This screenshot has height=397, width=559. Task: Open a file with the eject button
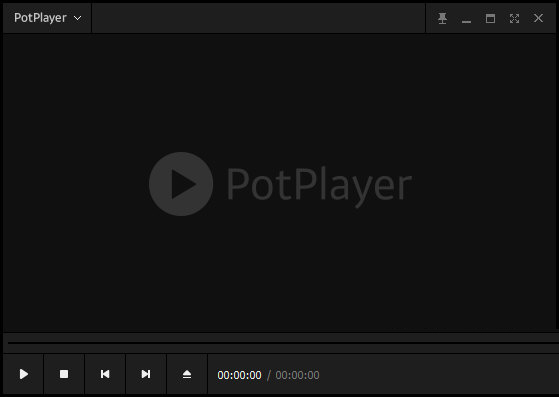point(187,374)
